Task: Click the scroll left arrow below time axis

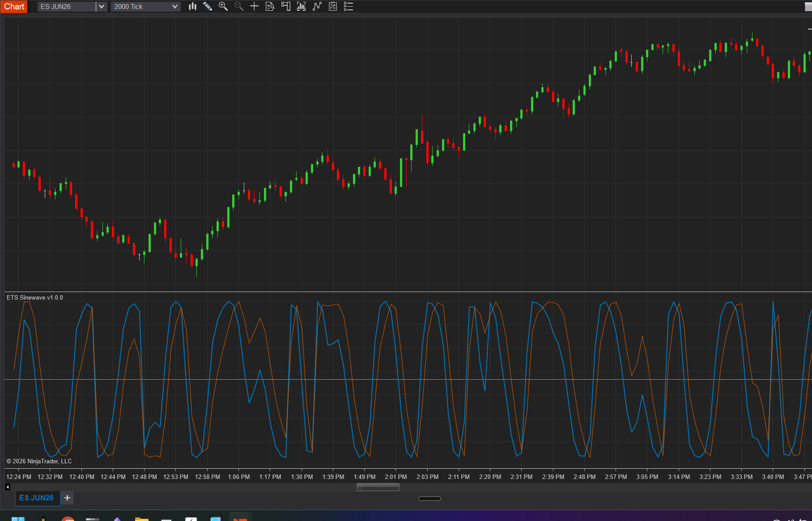Action: click(x=8, y=487)
